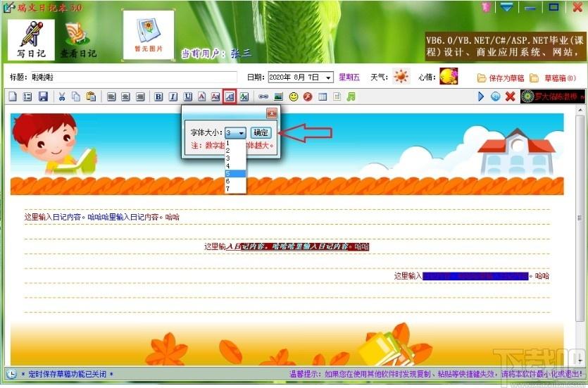Image resolution: width=588 pixels, height=388 pixels.
Task: Click the advertisement banner at top right
Action: (x=506, y=46)
